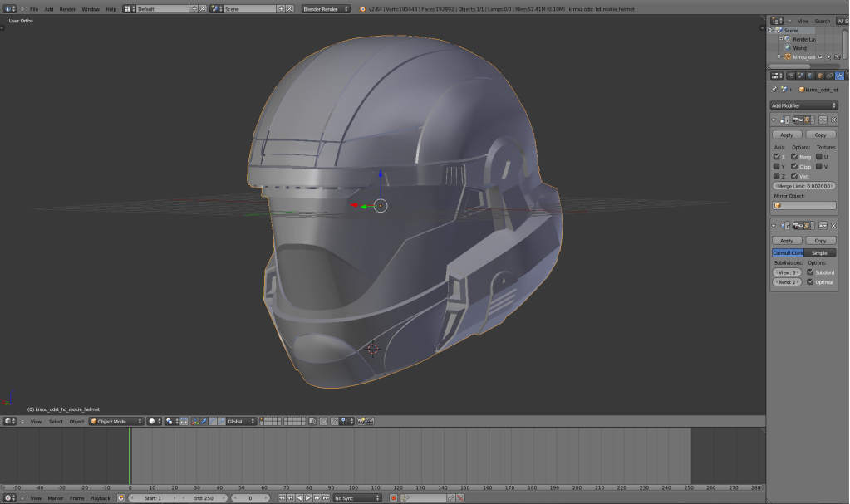Open the Render menu
Viewport: 850px width, 504px height.
click(x=67, y=9)
